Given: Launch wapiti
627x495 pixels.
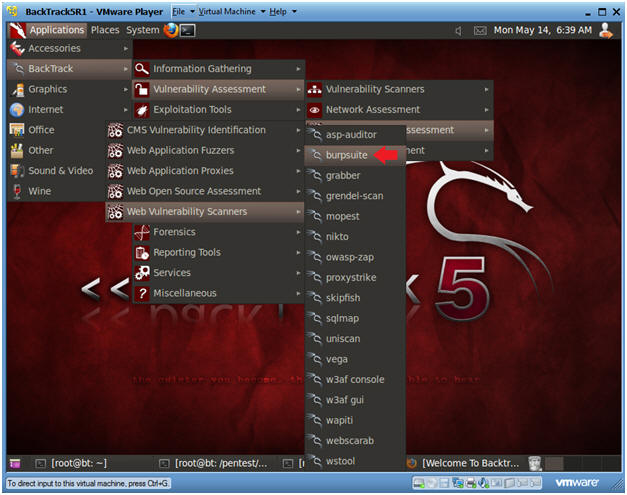Looking at the screenshot, I should (355, 420).
